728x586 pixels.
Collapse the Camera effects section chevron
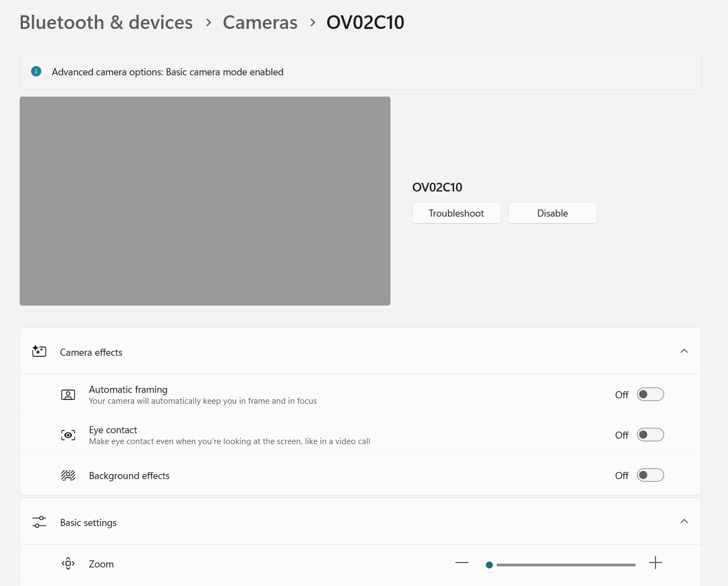[x=684, y=351]
